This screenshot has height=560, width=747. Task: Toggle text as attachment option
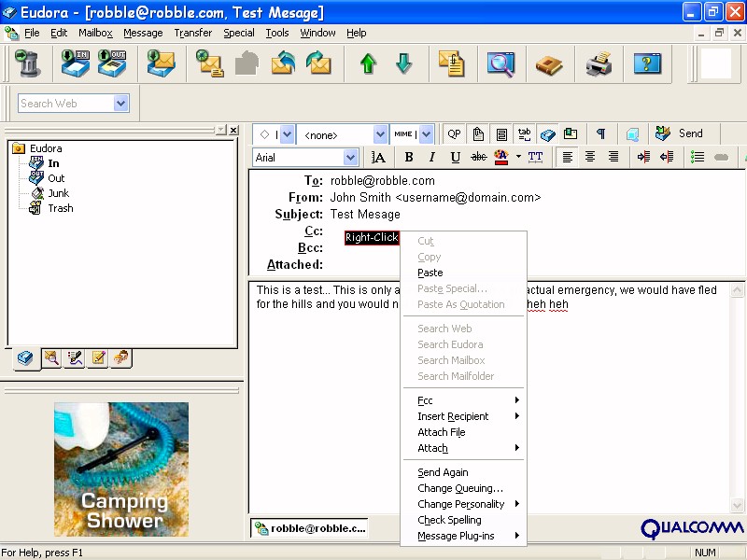(478, 134)
